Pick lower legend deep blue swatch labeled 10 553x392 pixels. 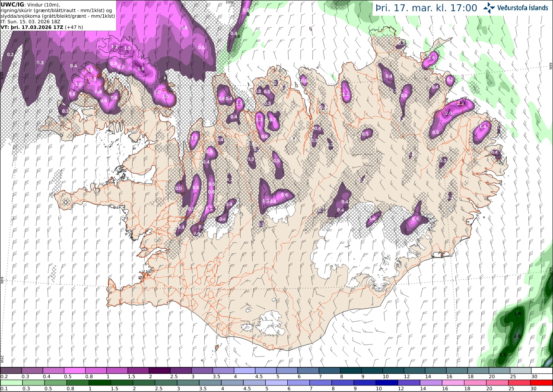387,383
